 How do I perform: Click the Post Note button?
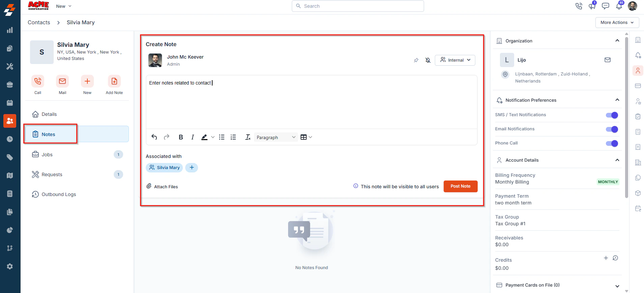[x=460, y=186]
